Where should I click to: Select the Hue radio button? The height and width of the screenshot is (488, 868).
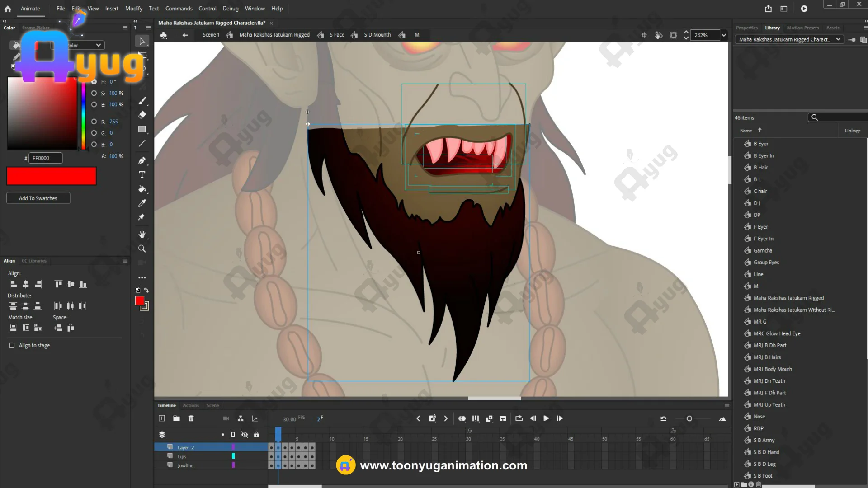click(94, 82)
